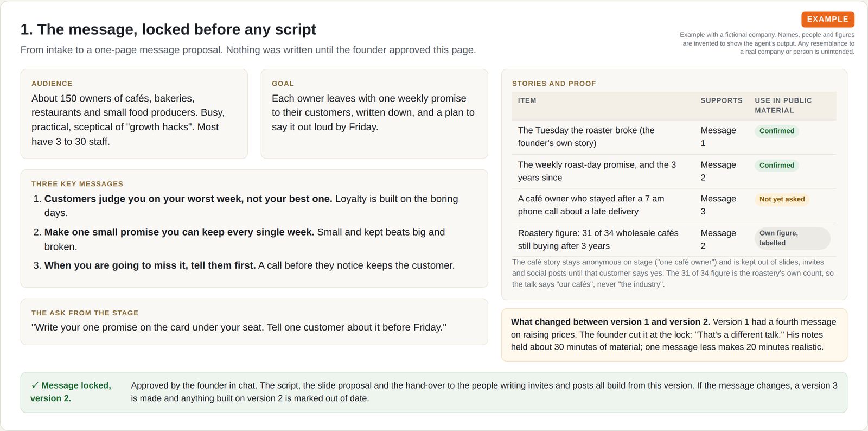This screenshot has height=431, width=868.
Task: Click the 'Not yet asked' status badge
Action: click(782, 199)
